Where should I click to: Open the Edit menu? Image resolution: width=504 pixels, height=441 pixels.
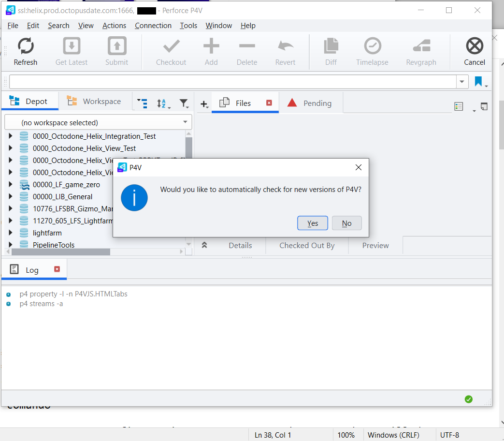33,26
